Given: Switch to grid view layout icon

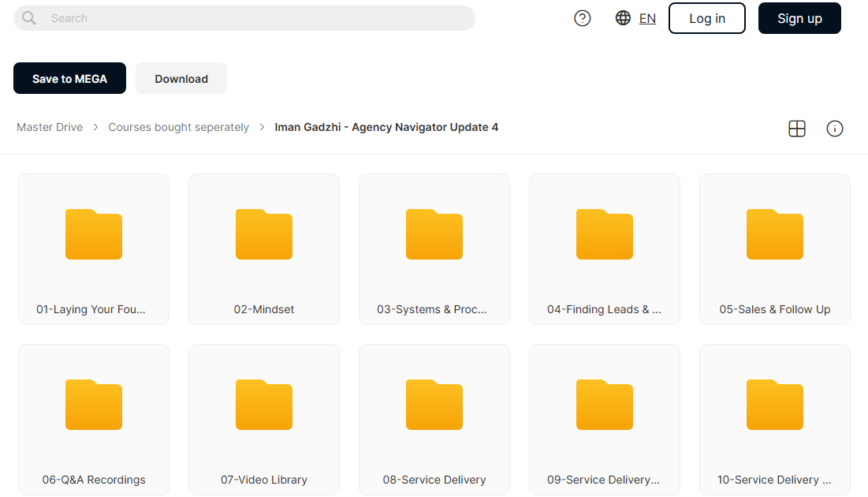Looking at the screenshot, I should (796, 129).
